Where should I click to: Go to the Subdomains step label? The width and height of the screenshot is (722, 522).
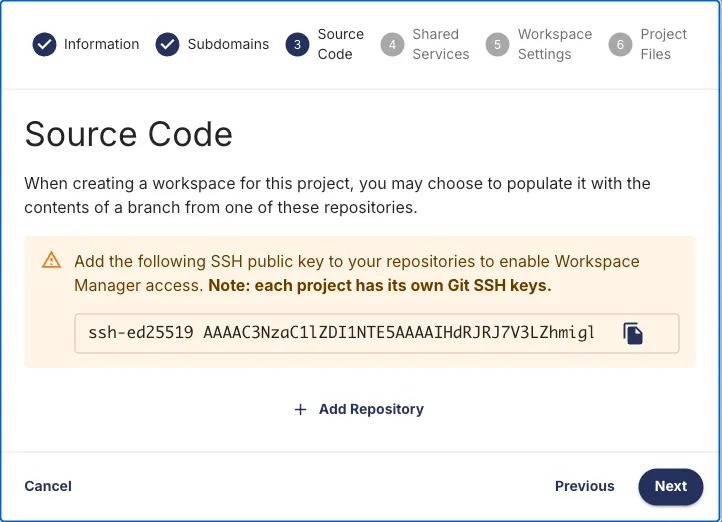(x=228, y=44)
